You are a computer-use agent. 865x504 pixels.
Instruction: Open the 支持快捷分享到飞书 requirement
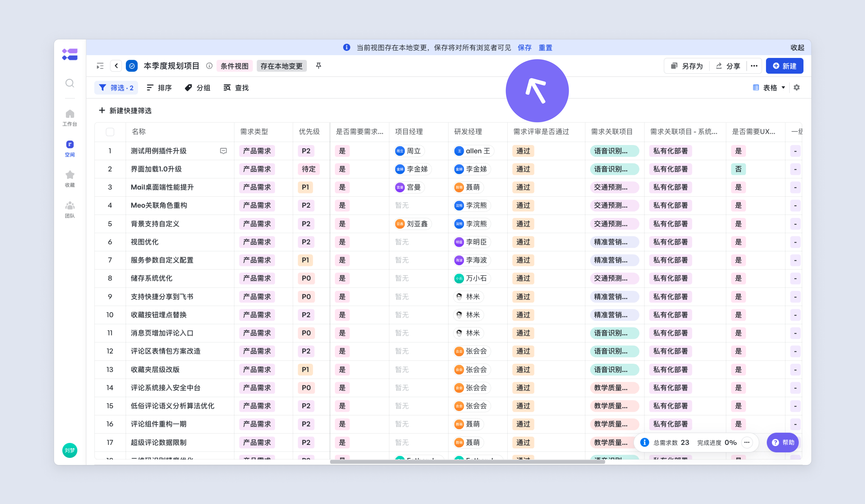(x=162, y=297)
